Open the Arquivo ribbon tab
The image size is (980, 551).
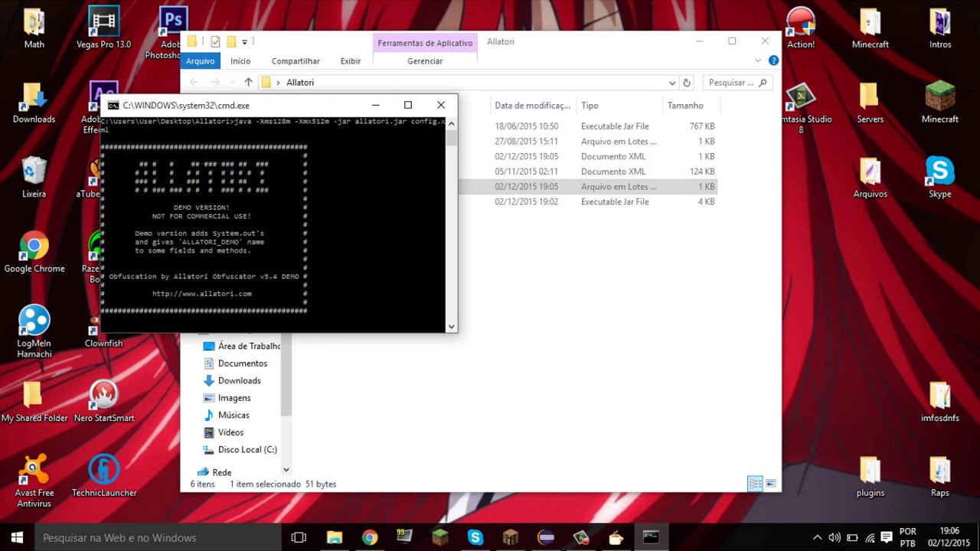pos(200,61)
